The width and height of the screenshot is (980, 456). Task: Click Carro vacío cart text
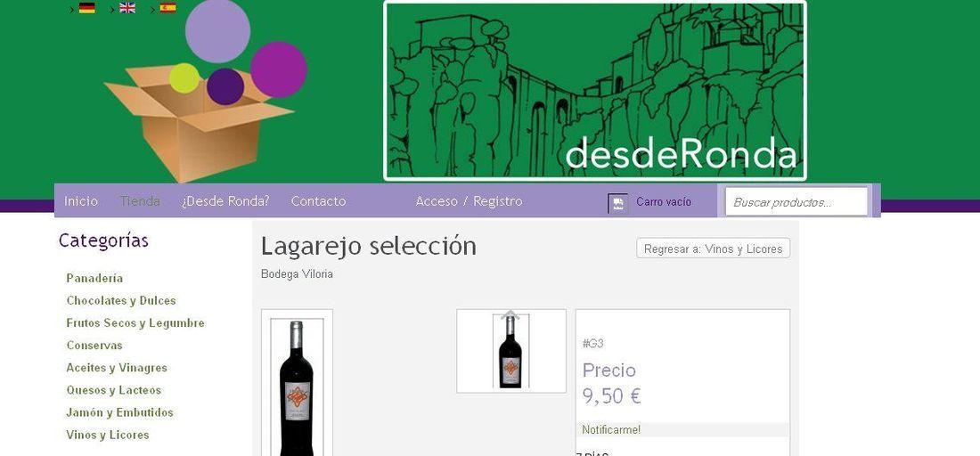[664, 202]
